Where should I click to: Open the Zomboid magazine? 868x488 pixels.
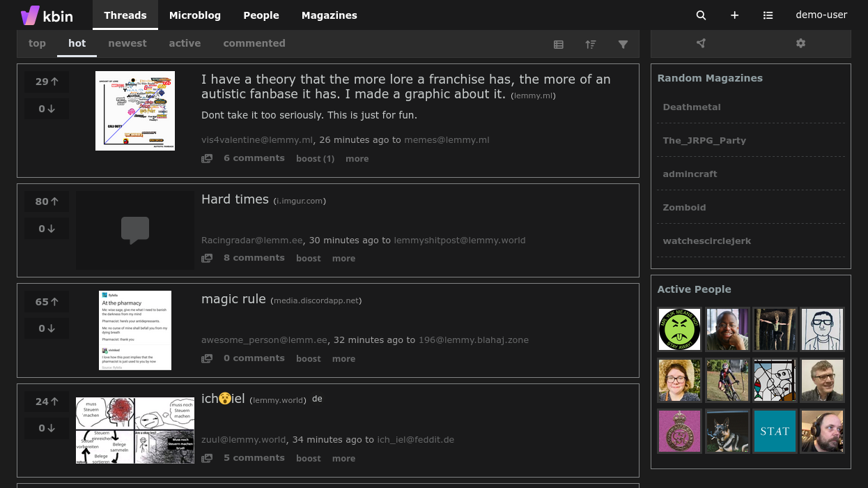pyautogui.click(x=684, y=208)
